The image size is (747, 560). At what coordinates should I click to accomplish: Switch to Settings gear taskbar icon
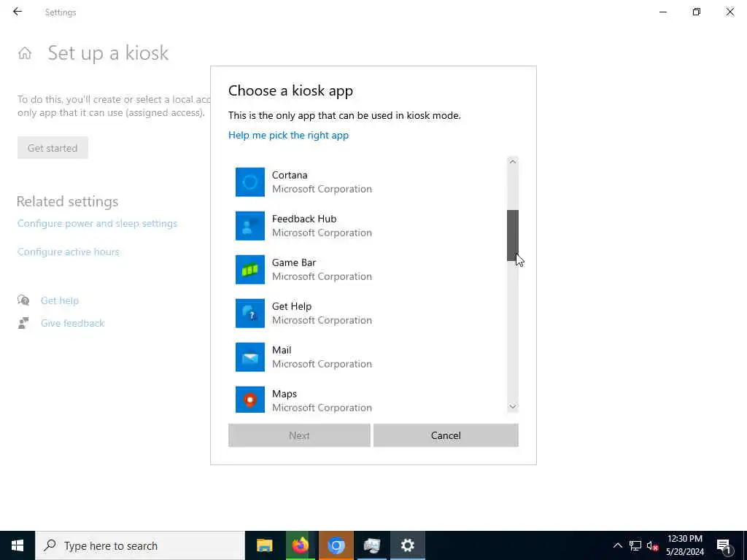click(407, 545)
